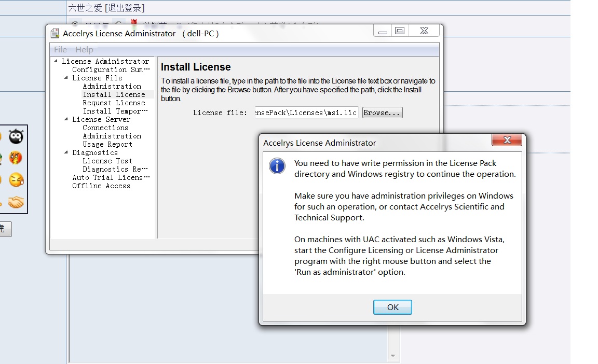Close the Accelrys permission message dialog
Image resolution: width=598 pixels, height=364 pixels.
[507, 140]
